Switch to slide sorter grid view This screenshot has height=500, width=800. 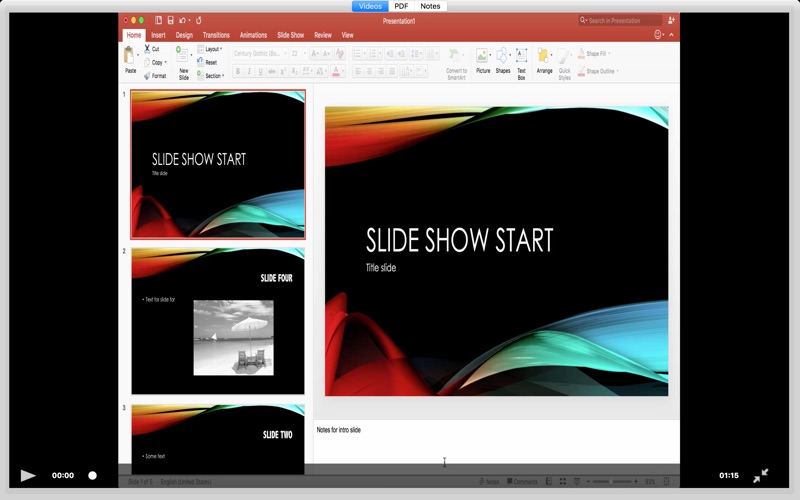click(563, 482)
